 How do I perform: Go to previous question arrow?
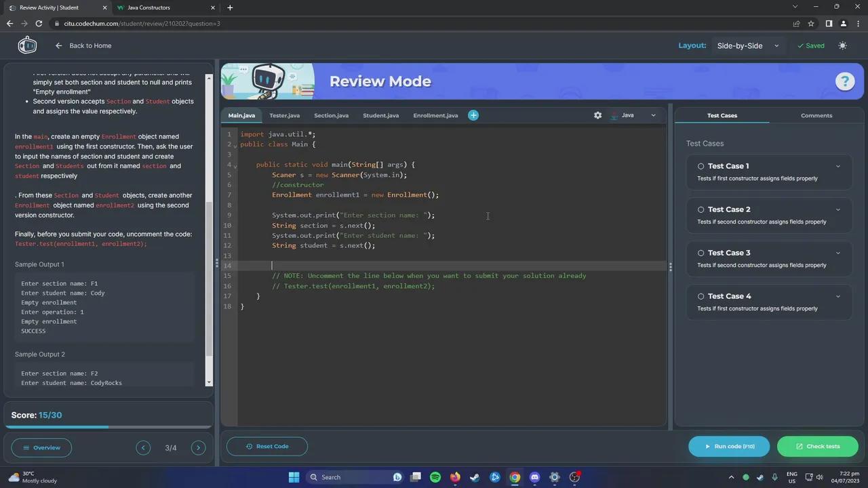pyautogui.click(x=143, y=447)
